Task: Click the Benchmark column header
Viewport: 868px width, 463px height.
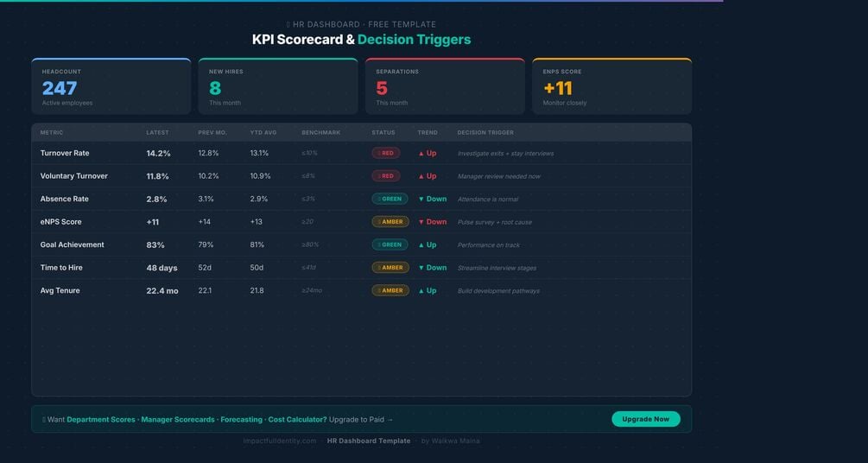Action: (x=321, y=133)
